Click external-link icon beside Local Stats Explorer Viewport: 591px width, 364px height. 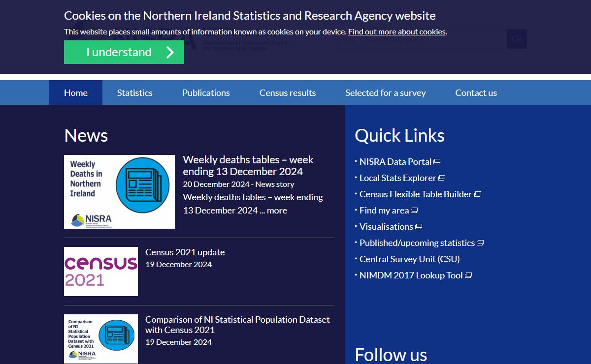[442, 178]
